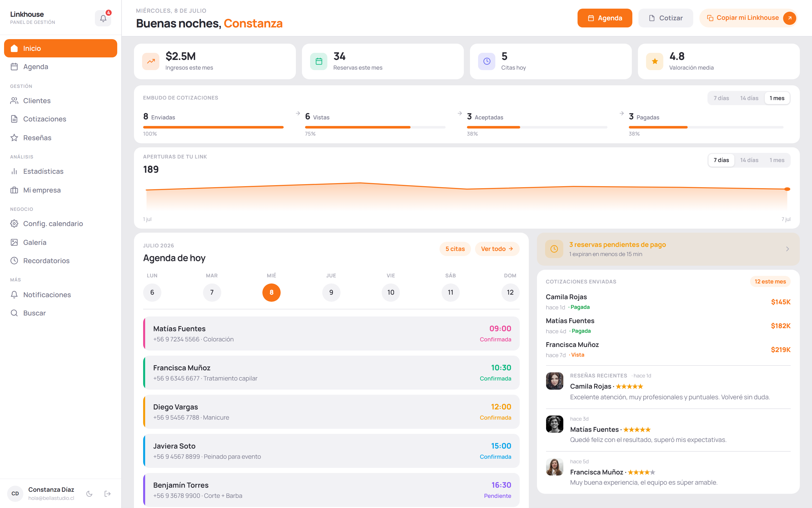Click the Mi empresa briefcase icon
The image size is (812, 508).
pos(14,190)
